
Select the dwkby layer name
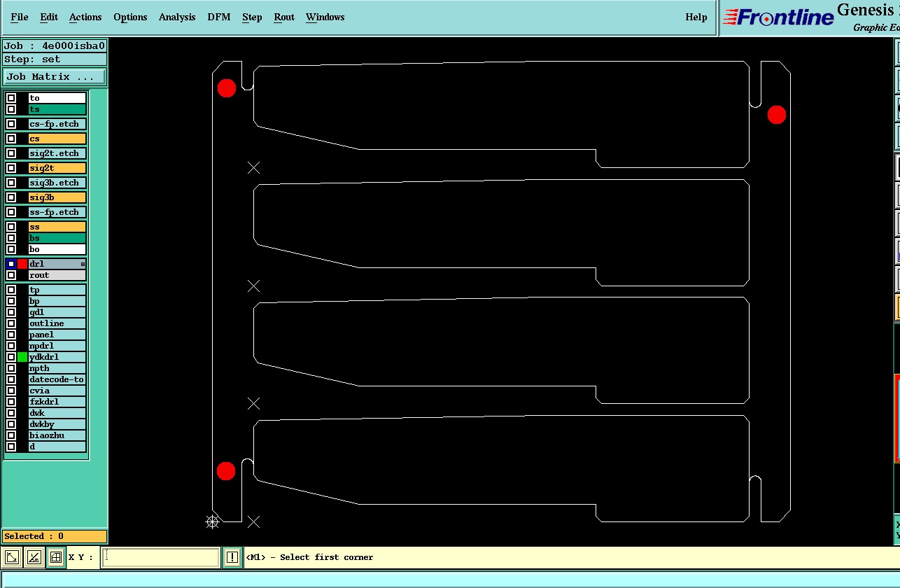coord(57,424)
